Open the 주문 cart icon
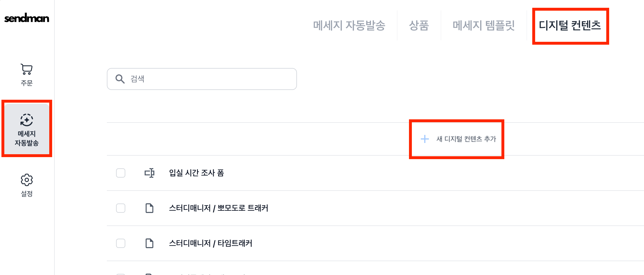This screenshot has height=275, width=644. [x=26, y=69]
